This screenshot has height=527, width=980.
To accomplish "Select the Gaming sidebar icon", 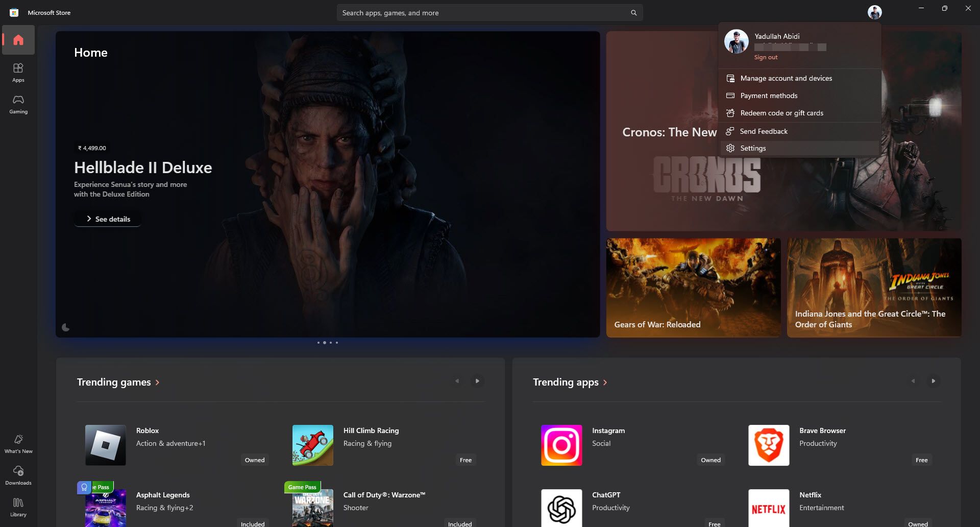I will pos(18,104).
